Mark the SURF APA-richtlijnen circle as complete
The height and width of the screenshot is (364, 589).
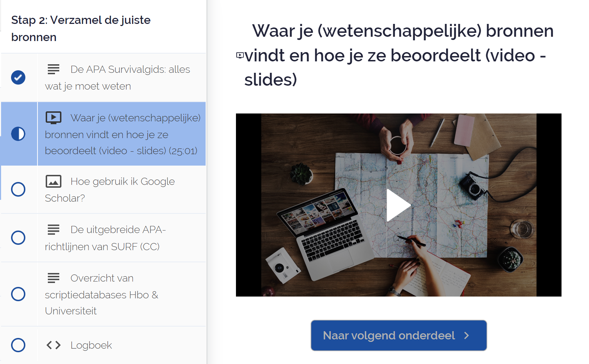pyautogui.click(x=18, y=238)
